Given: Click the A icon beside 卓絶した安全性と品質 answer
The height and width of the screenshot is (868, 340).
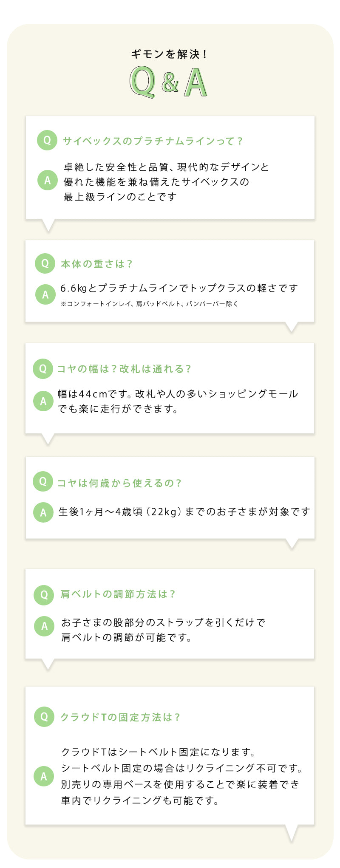Looking at the screenshot, I should tap(47, 180).
